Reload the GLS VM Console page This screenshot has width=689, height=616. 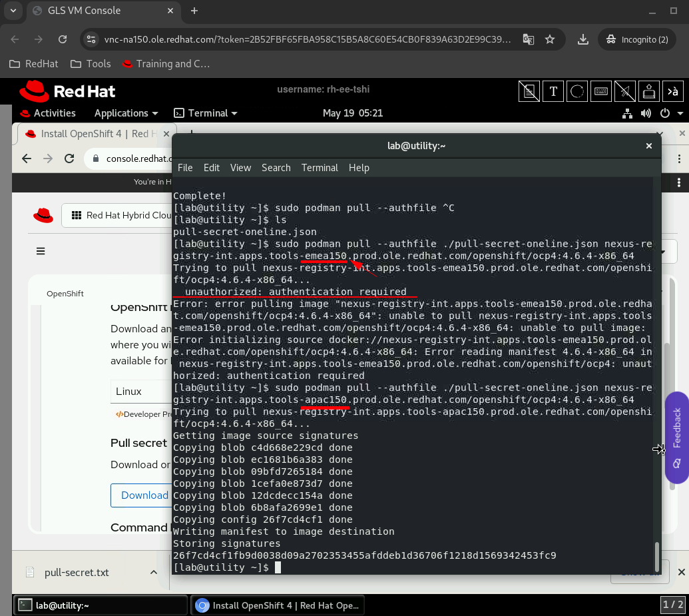63,39
